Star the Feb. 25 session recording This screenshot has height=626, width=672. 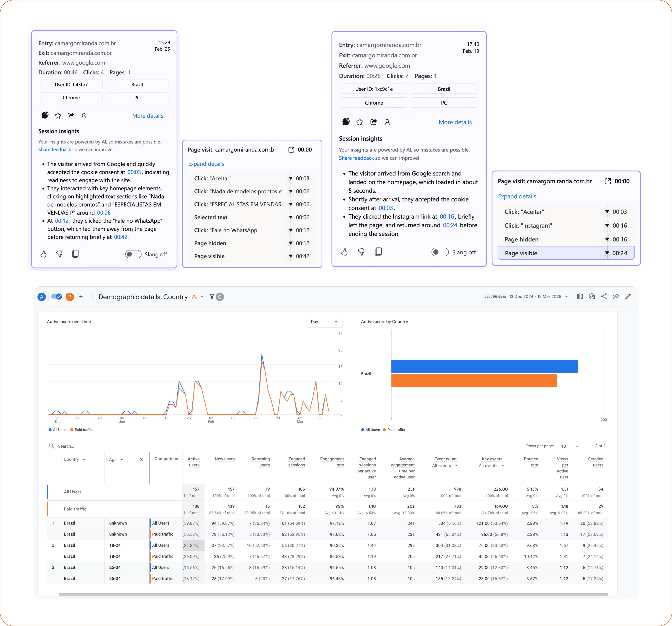tap(58, 116)
